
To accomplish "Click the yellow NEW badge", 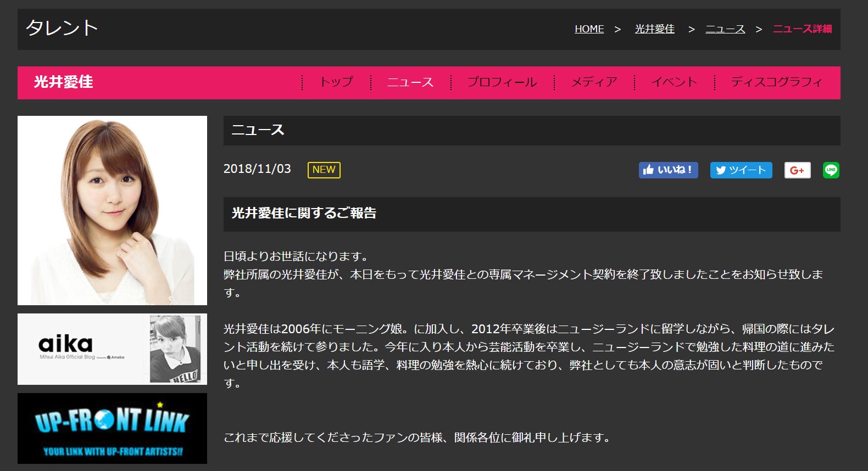I will (x=324, y=170).
